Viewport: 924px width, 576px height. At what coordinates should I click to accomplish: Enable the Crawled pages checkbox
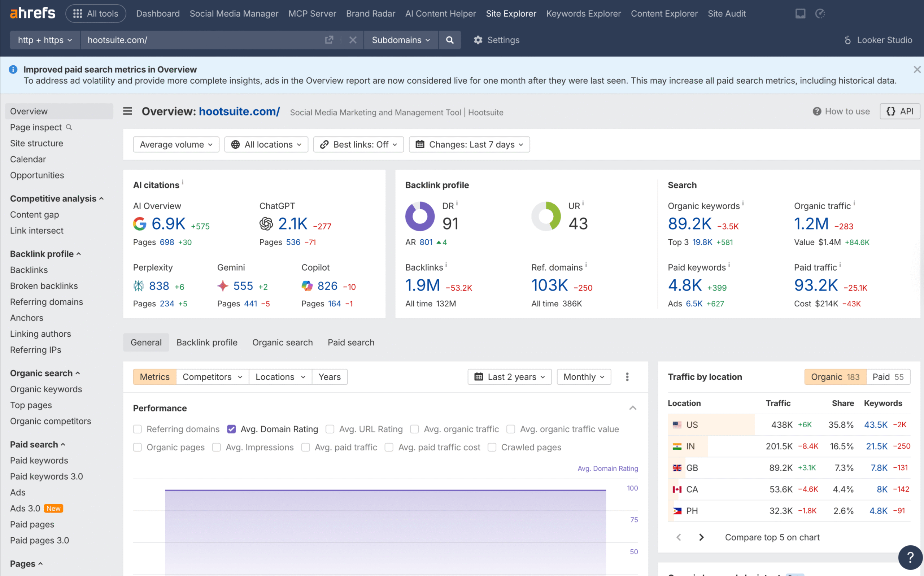click(x=492, y=447)
